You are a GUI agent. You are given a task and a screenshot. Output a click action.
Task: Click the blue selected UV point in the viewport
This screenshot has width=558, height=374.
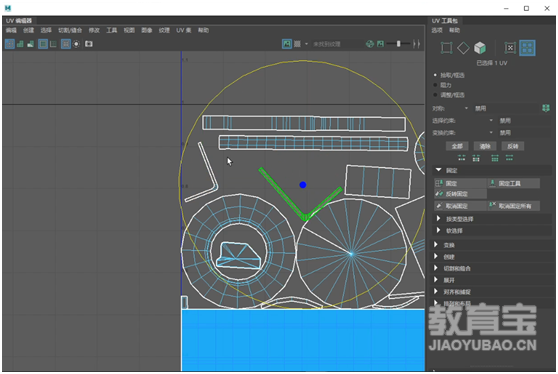(x=303, y=185)
